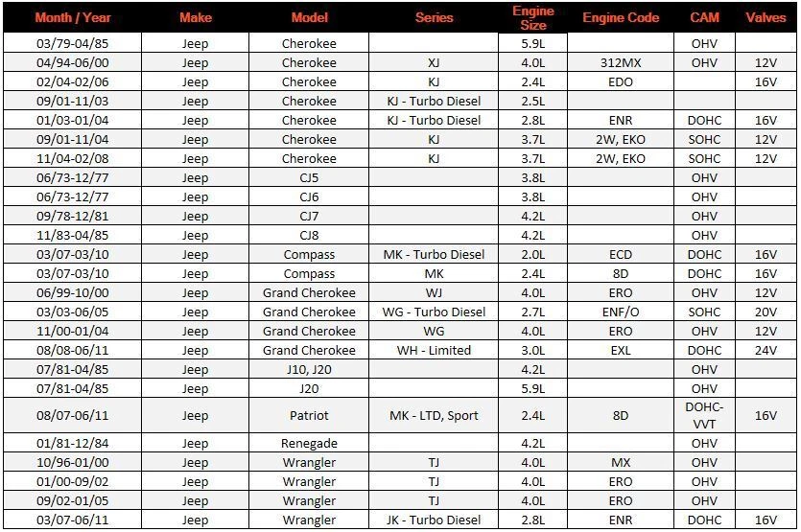Click the 20V valves cell

(766, 312)
